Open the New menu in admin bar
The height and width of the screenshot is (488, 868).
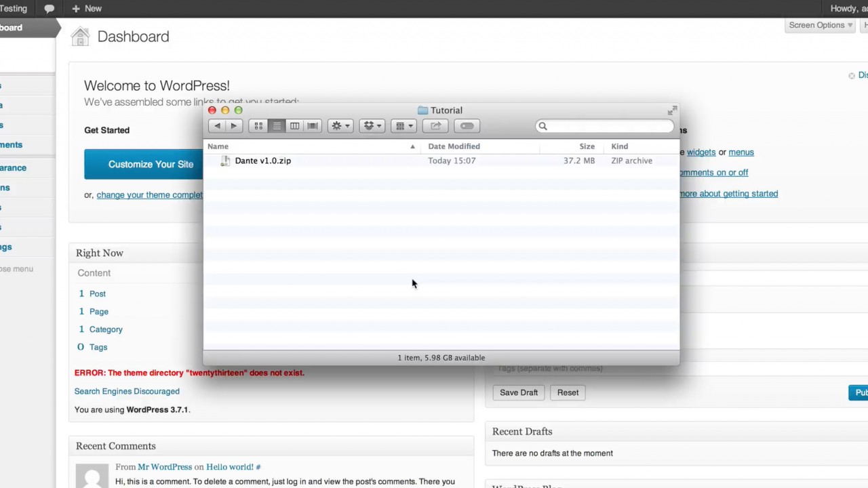(x=86, y=9)
